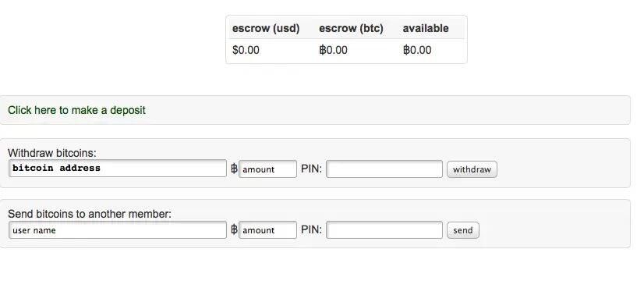Click the PIN label in the Withdraw row
The image size is (644, 302).
coord(311,169)
